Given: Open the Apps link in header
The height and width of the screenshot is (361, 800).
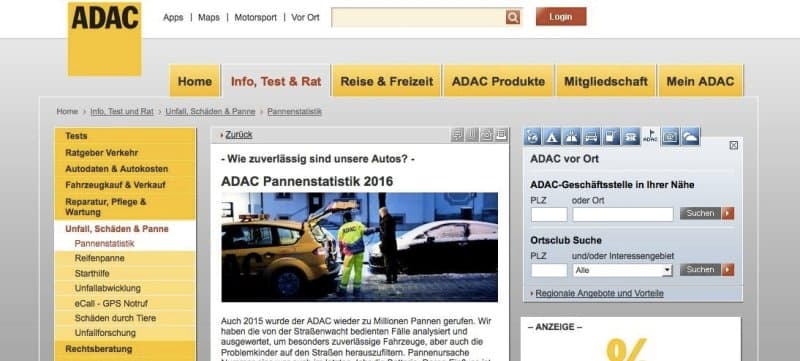Looking at the screenshot, I should [x=173, y=17].
